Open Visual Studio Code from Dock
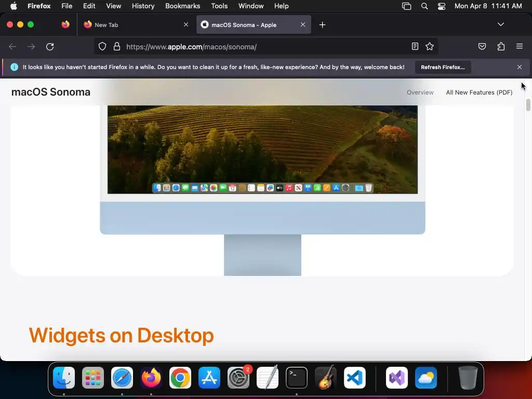Viewport: 532px width, 399px height. point(355,378)
